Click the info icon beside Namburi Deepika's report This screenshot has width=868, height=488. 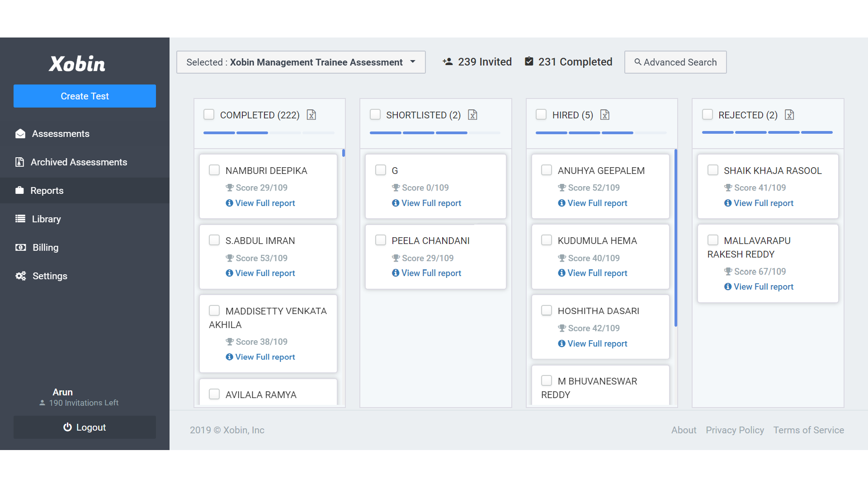[x=229, y=203]
